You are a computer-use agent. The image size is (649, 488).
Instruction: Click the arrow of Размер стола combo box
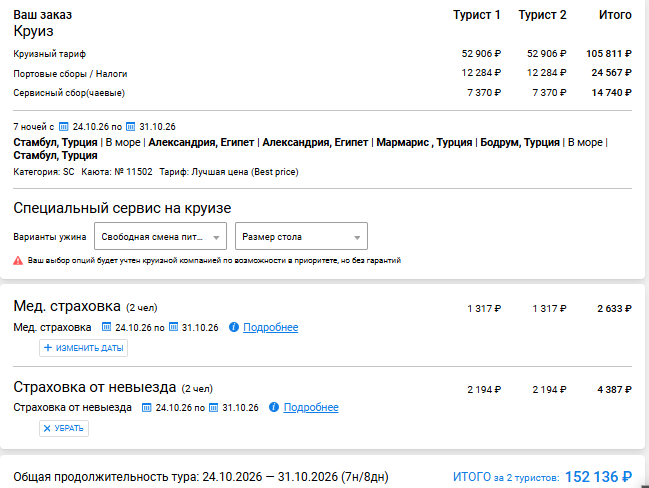click(x=357, y=238)
